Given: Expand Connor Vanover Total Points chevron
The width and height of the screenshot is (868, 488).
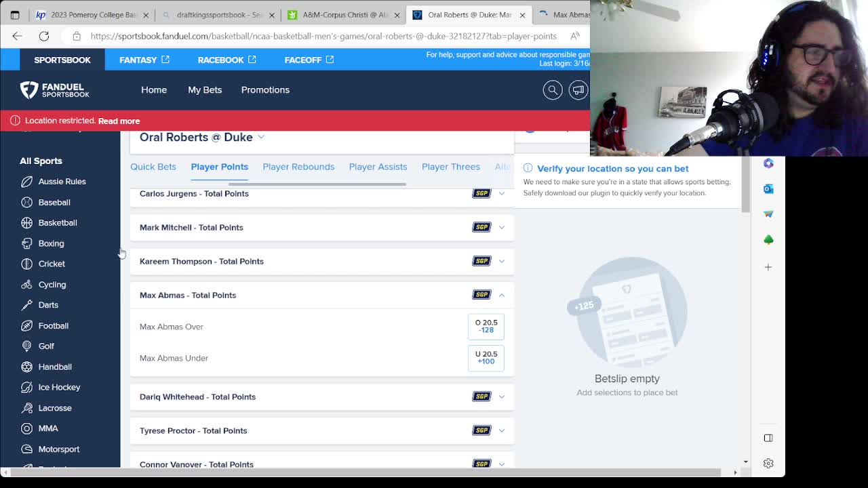Looking at the screenshot, I should [502, 464].
